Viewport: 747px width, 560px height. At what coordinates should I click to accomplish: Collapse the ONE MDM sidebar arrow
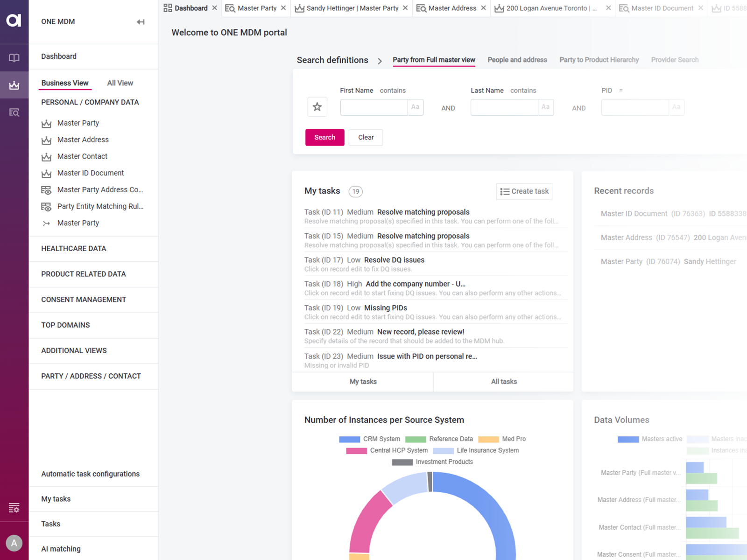point(141,22)
